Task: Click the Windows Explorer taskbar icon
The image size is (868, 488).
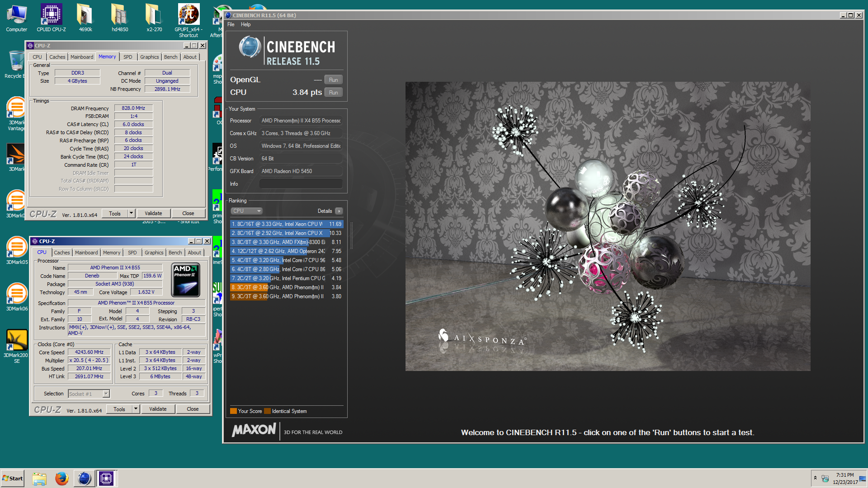Action: click(x=39, y=479)
